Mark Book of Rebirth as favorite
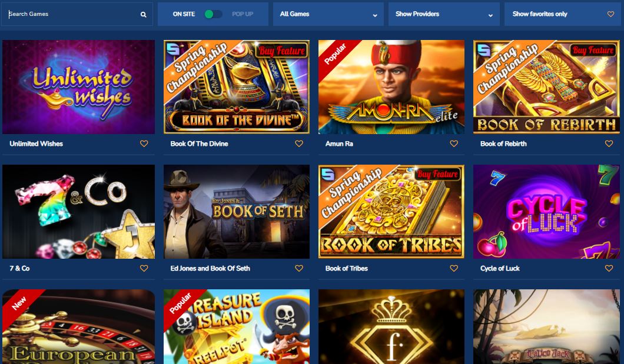Screen dimensions: 624x364 [x=609, y=143]
